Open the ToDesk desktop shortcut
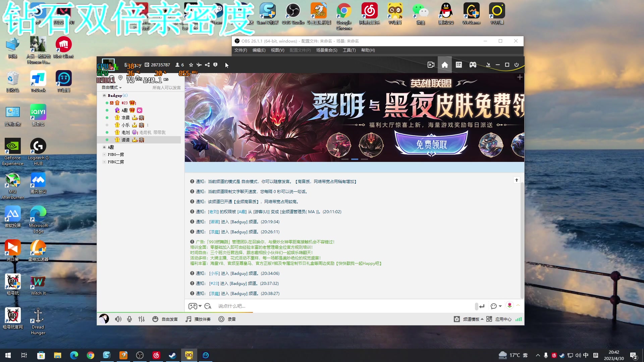The height and width of the screenshot is (362, 644). coord(38,81)
